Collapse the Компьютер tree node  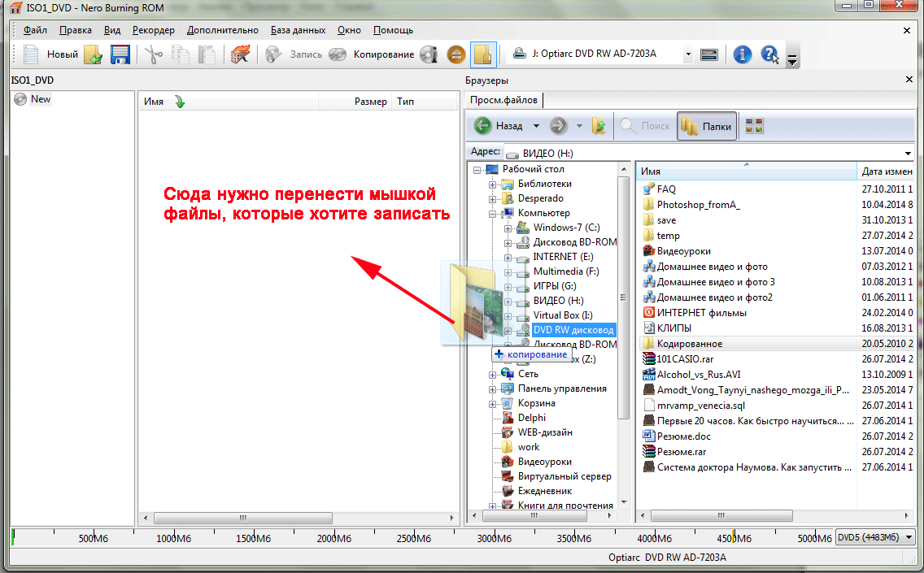(492, 214)
